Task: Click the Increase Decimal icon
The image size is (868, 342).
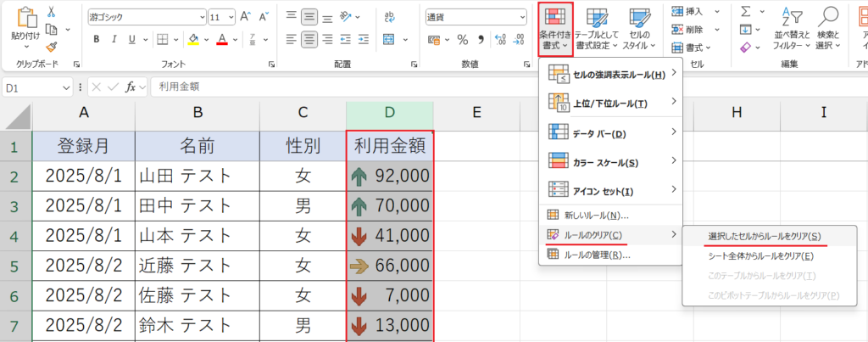Action: click(500, 40)
